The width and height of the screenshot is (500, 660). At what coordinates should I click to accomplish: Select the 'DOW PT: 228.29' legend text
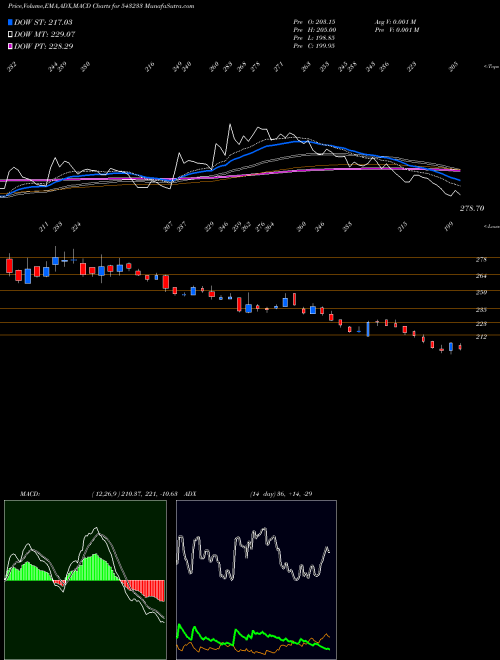pos(44,46)
